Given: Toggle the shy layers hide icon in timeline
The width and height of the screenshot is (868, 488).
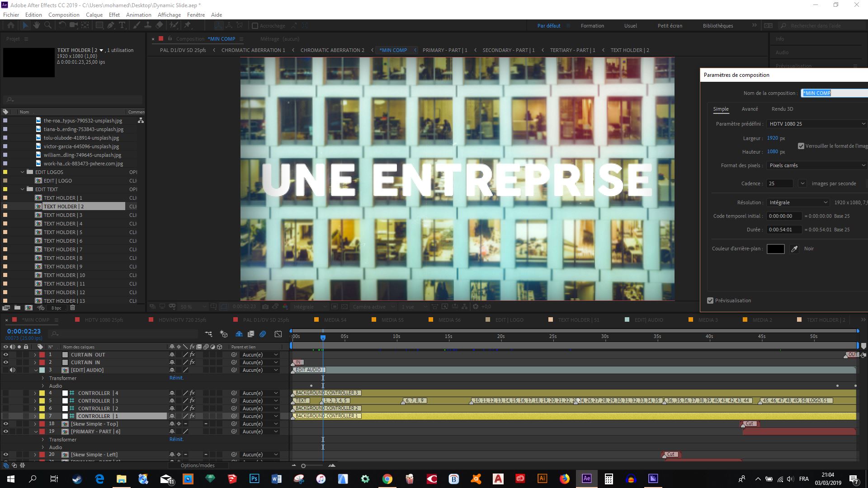Looking at the screenshot, I should (x=239, y=334).
